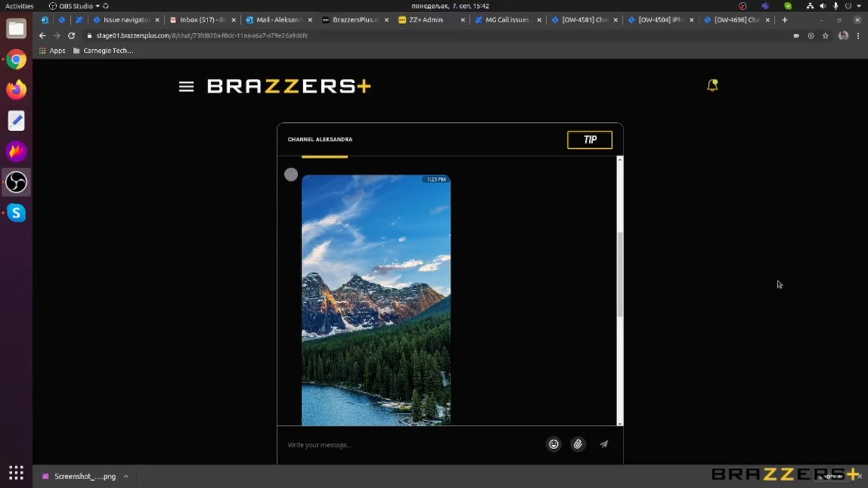Launch Skype from the Ubuntu dock

tap(16, 213)
